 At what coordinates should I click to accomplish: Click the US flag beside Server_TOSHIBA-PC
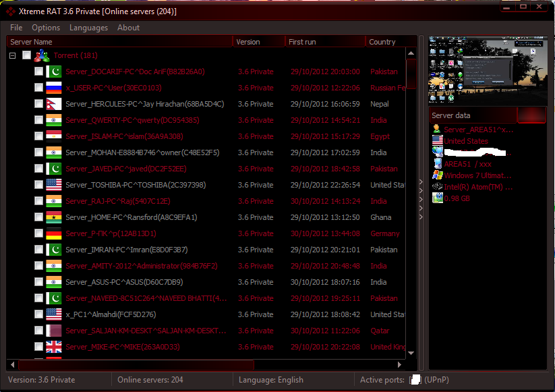[x=54, y=185]
